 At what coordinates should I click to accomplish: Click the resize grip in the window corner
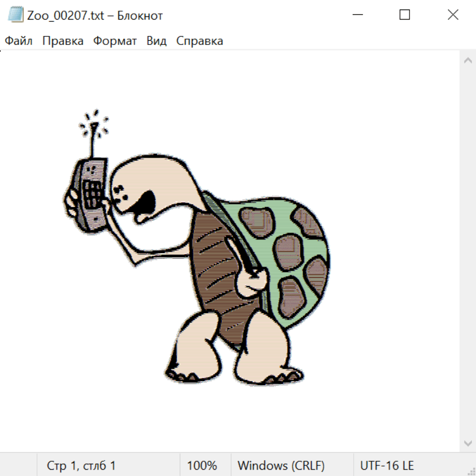pos(471,471)
